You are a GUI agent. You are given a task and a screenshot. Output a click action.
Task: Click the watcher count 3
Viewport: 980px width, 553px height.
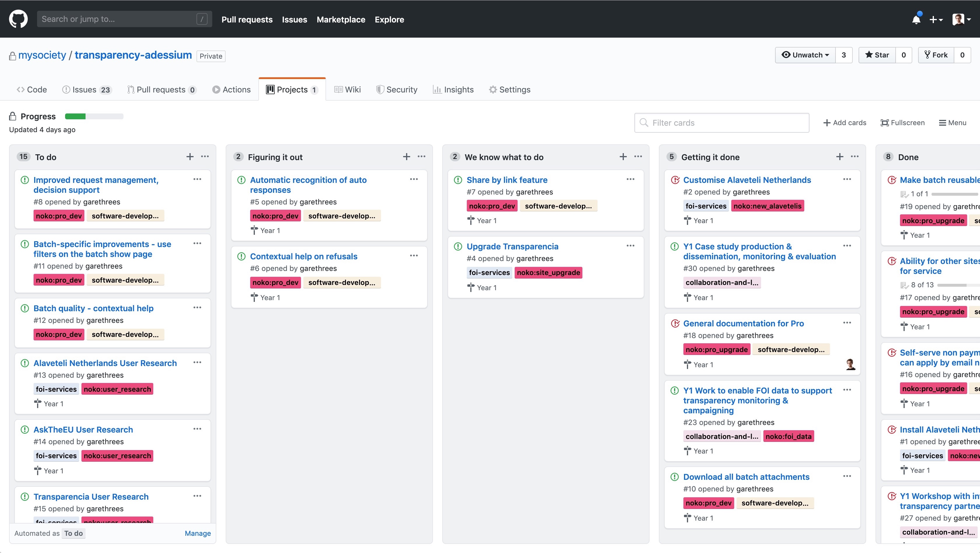[843, 55]
